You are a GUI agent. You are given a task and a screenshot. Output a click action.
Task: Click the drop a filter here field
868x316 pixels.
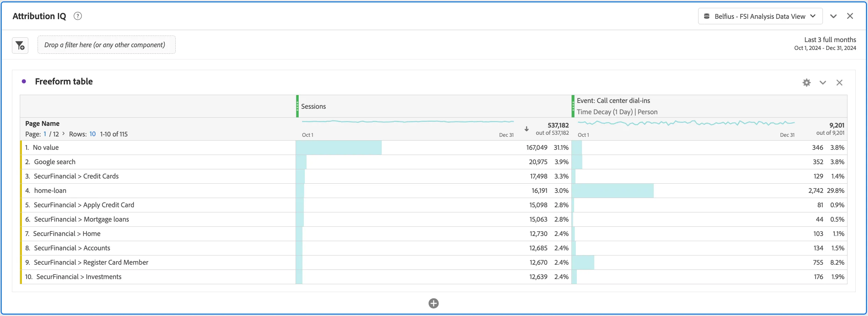click(106, 45)
